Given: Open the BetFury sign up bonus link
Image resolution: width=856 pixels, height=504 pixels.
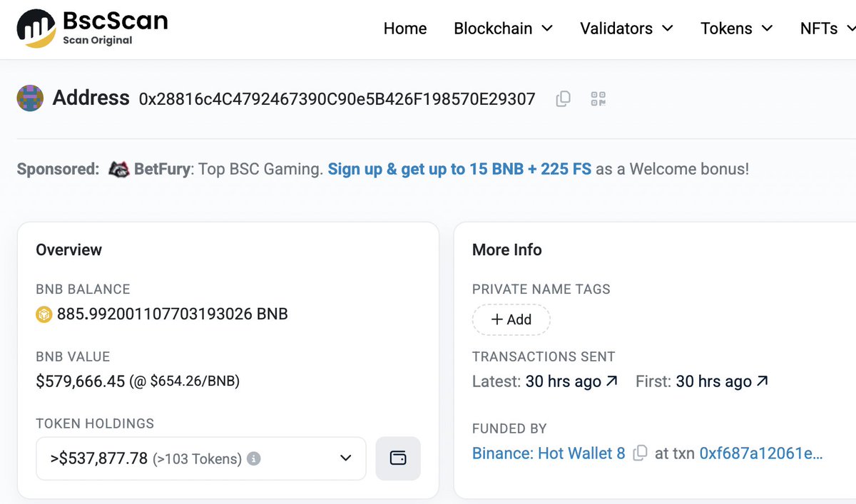Looking at the screenshot, I should (x=459, y=170).
